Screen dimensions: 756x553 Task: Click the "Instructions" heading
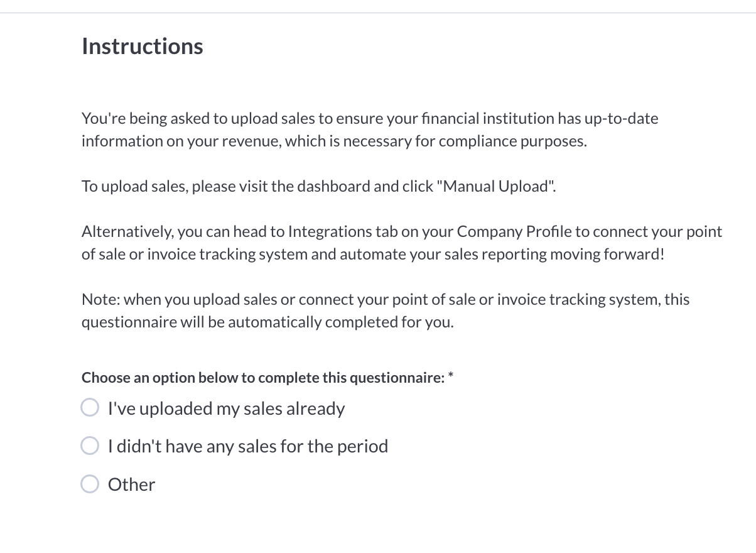click(x=142, y=45)
